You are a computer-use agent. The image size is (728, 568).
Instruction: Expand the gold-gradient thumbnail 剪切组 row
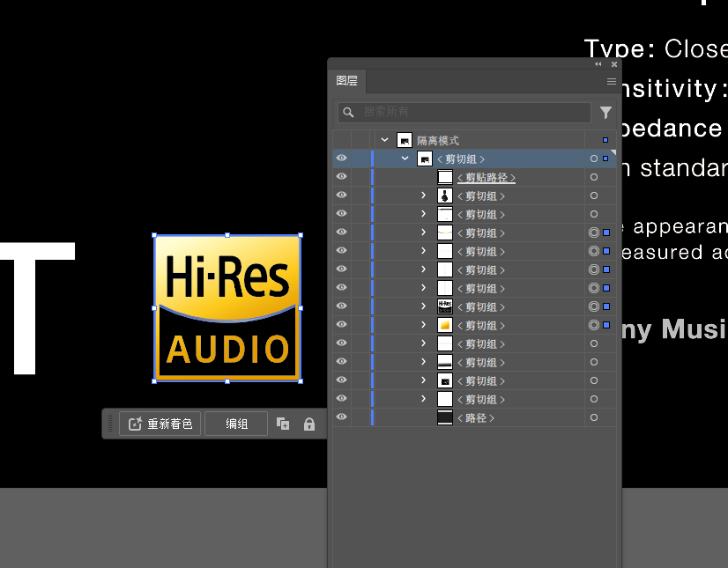tap(423, 325)
